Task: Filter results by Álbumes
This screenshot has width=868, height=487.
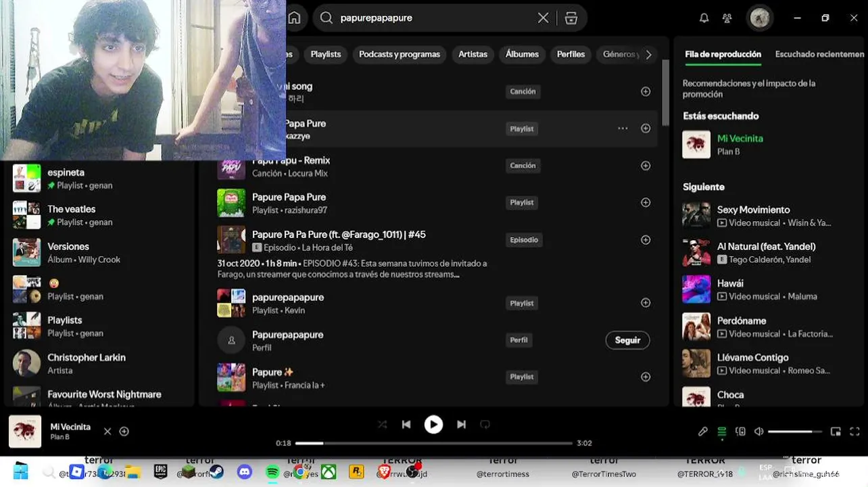Action: coord(522,54)
